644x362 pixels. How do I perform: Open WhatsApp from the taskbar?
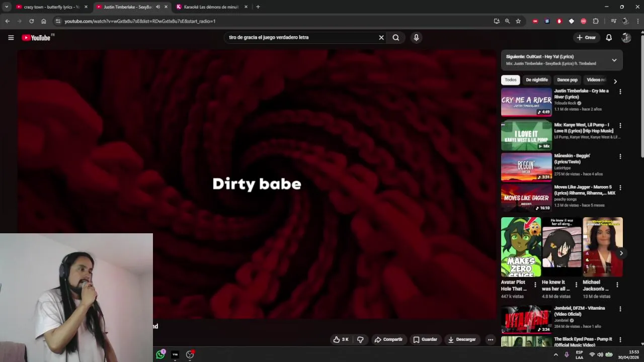pos(160,354)
